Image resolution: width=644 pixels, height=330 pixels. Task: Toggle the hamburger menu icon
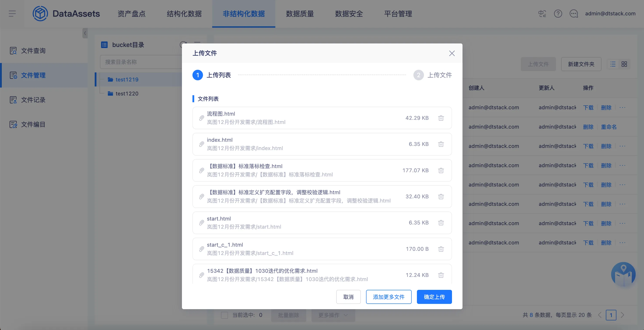point(12,14)
